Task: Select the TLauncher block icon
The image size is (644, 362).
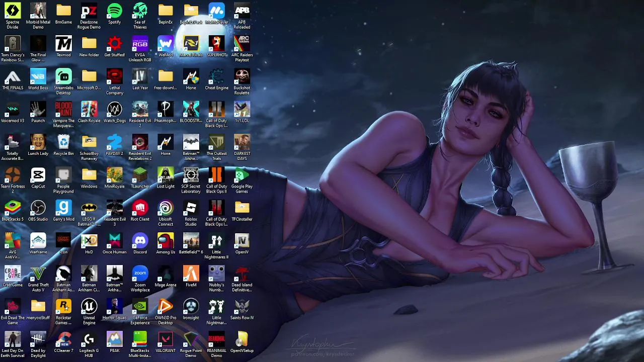Action: [140, 175]
